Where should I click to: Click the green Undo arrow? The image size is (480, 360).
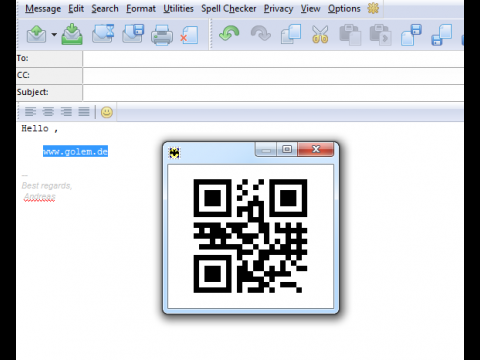[229, 33]
